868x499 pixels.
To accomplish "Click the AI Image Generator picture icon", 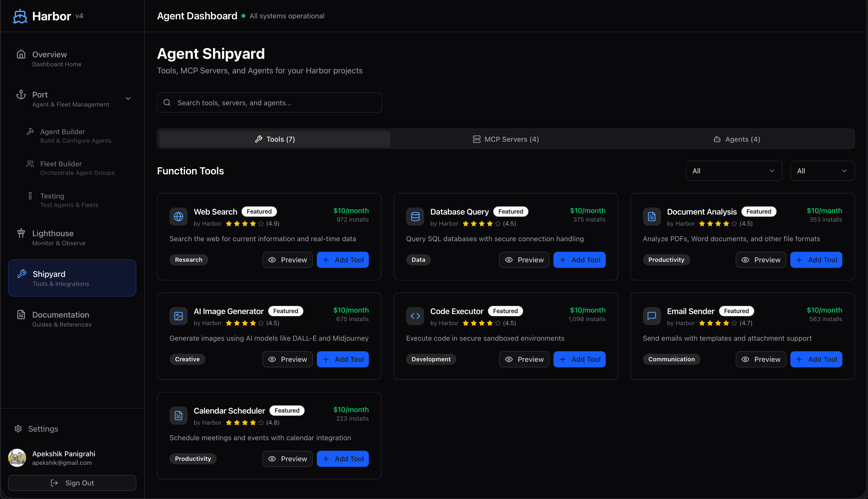I will 178,316.
